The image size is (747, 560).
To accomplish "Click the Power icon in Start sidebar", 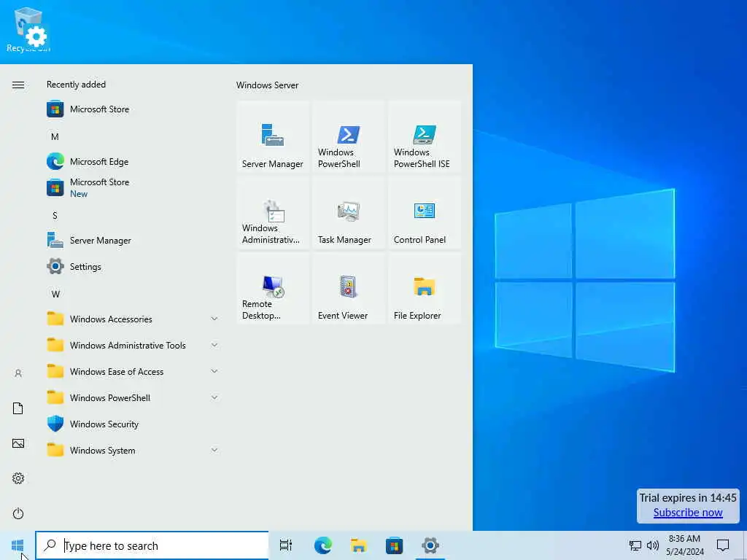I will (18, 513).
